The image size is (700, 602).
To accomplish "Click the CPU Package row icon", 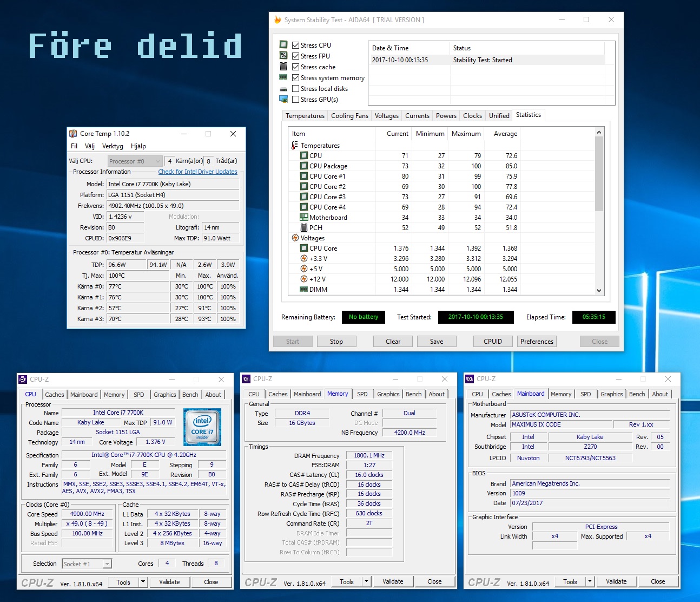I will (x=304, y=166).
